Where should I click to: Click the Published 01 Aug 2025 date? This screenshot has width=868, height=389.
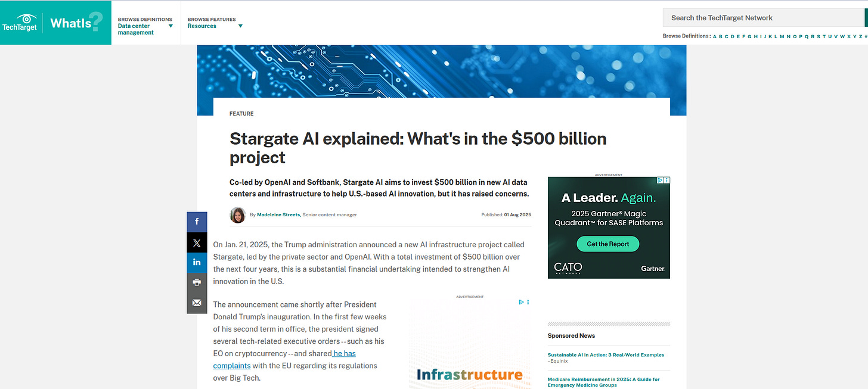click(506, 214)
